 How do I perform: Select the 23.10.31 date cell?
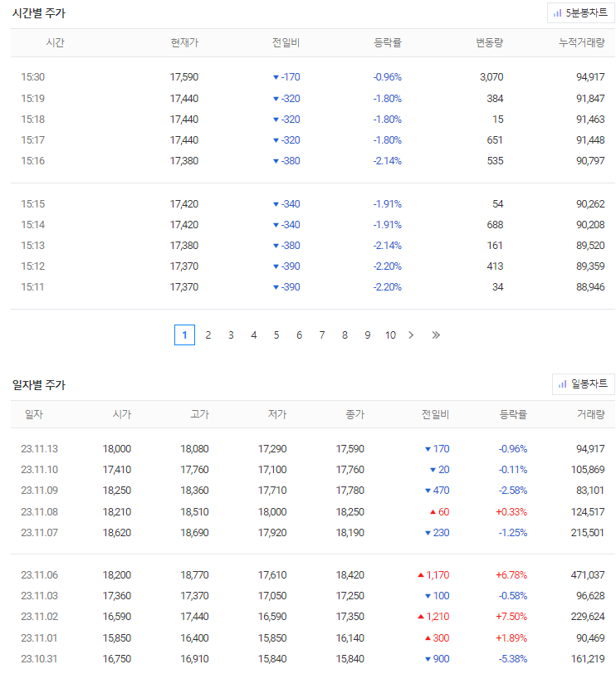pos(39,658)
